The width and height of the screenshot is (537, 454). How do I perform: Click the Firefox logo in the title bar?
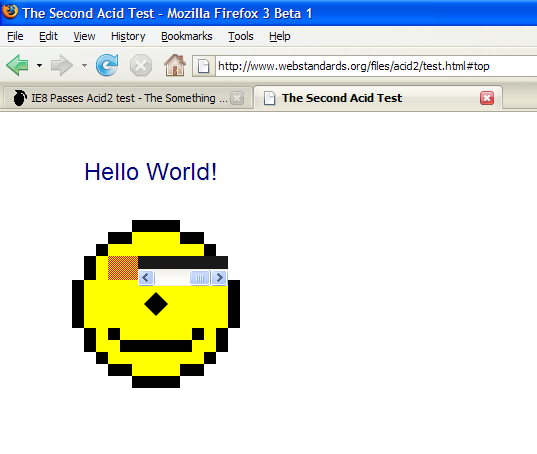point(10,11)
